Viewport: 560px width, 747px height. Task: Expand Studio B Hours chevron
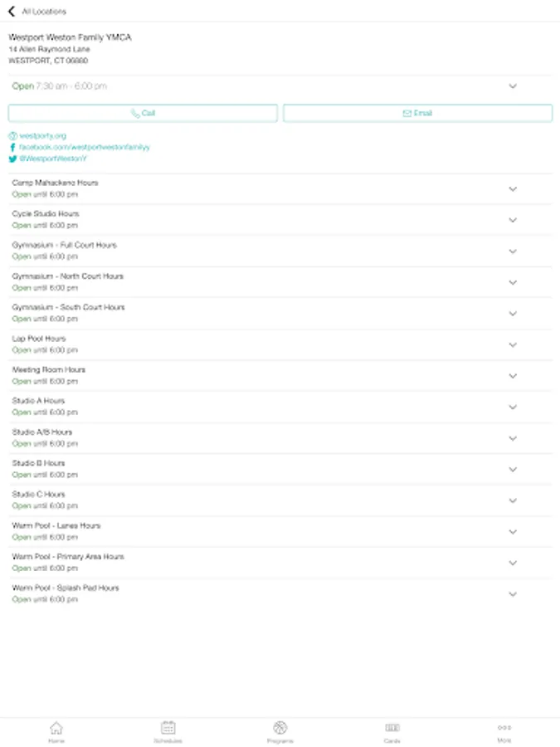pyautogui.click(x=513, y=469)
